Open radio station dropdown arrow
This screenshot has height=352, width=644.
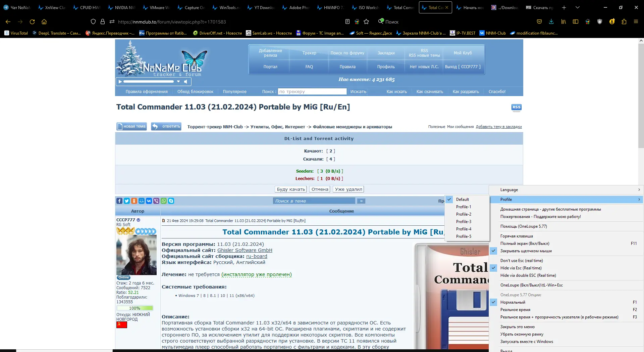pos(178,81)
